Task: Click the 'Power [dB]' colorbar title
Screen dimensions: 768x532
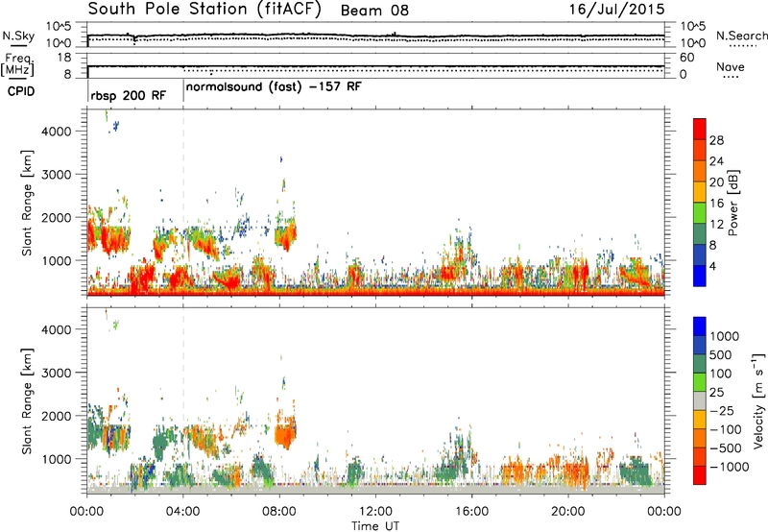Action: pos(732,203)
